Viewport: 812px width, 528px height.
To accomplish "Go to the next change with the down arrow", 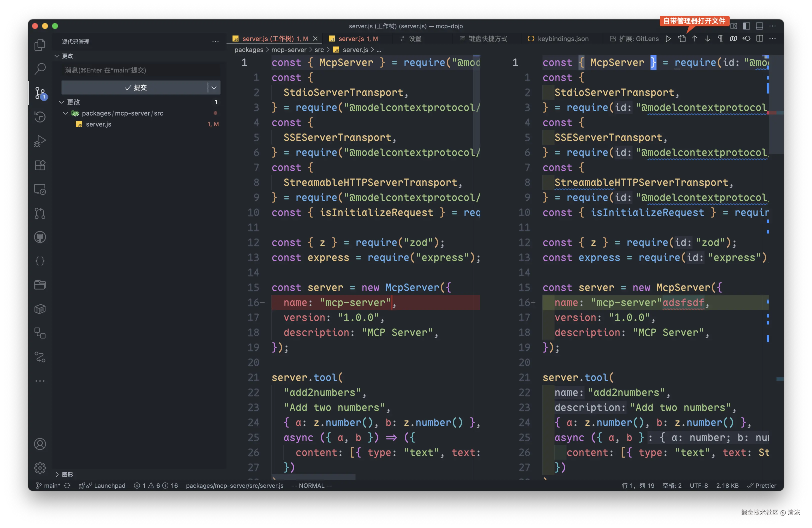I will tap(707, 38).
